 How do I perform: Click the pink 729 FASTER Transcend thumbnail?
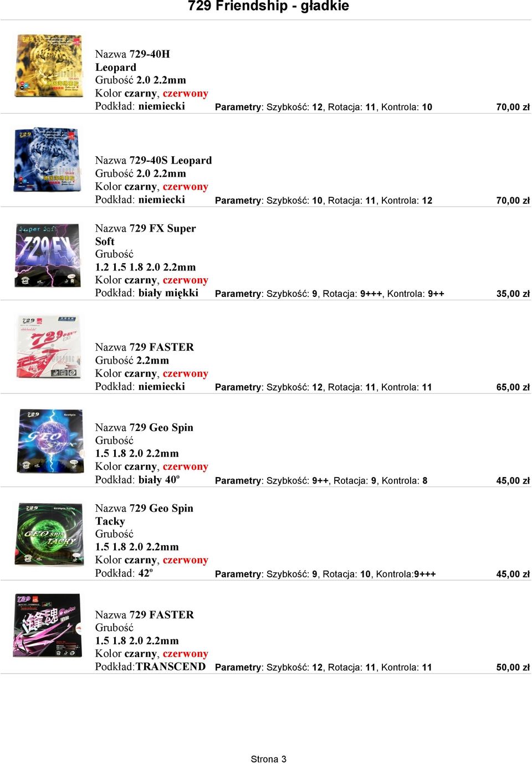click(x=47, y=625)
